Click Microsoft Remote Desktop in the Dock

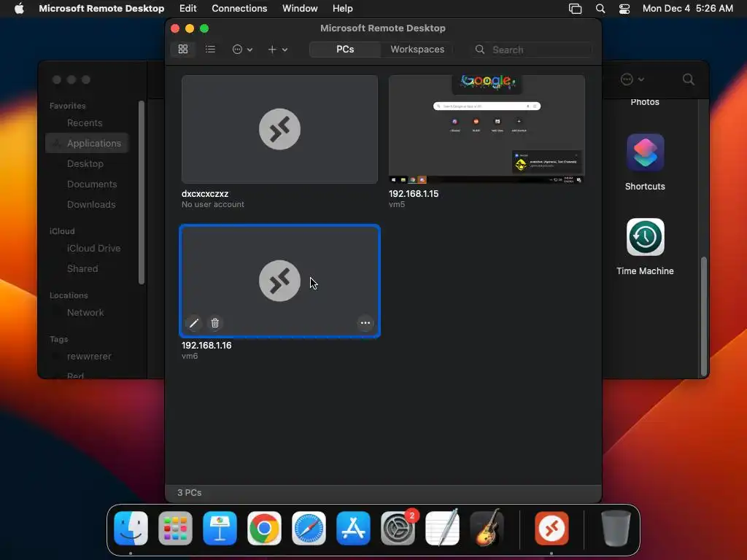pyautogui.click(x=551, y=528)
